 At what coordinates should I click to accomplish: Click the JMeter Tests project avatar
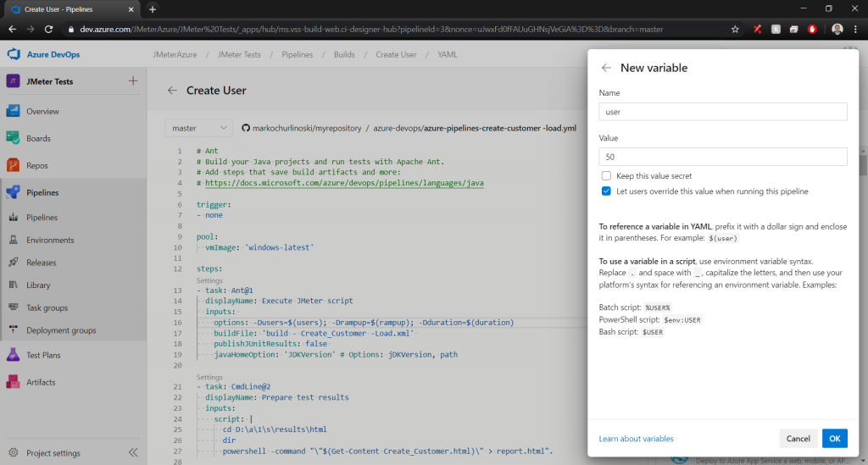point(14,81)
